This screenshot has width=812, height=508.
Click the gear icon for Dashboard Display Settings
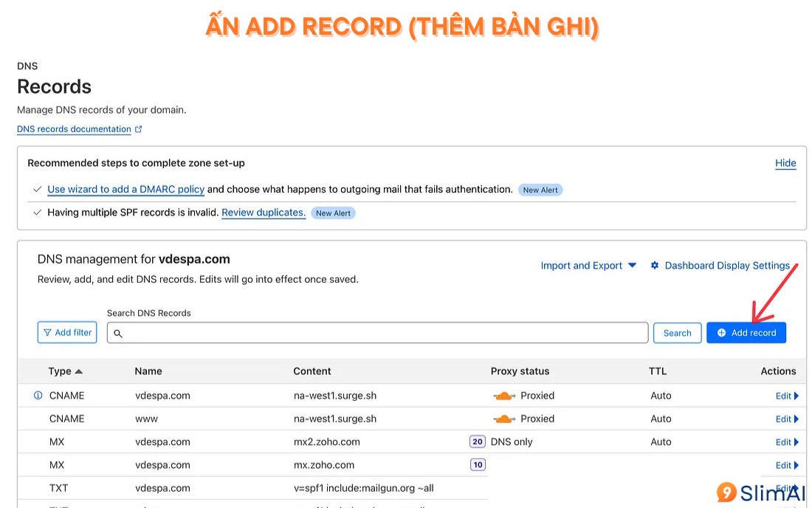point(655,265)
